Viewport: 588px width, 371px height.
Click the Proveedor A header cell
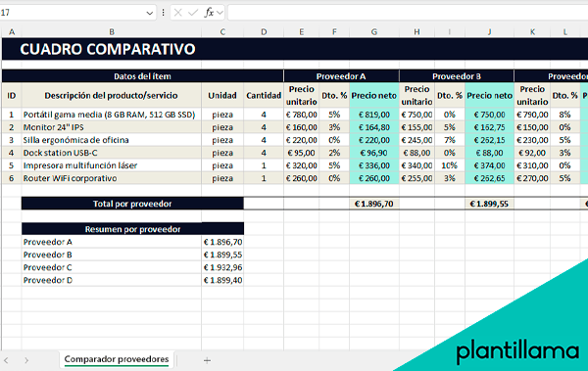point(341,76)
